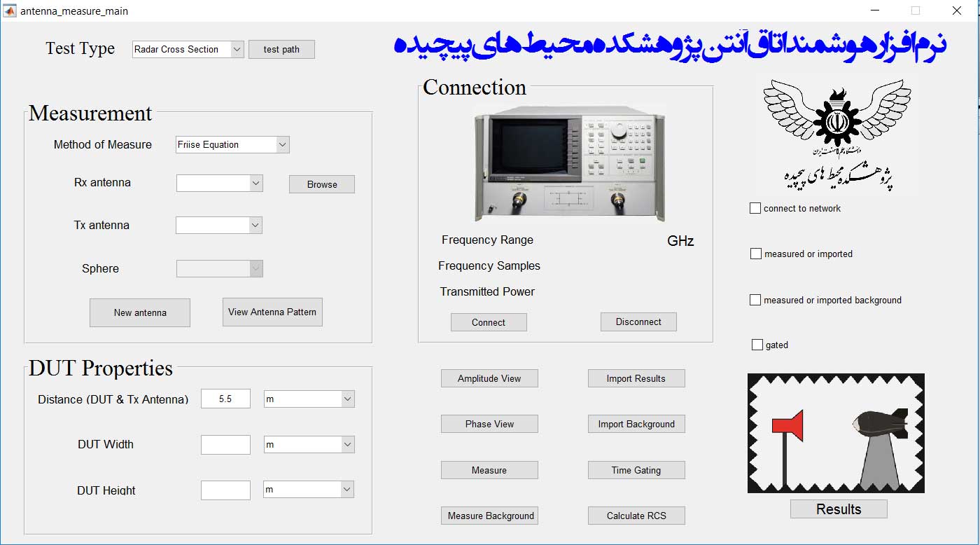Open the DUT Width unit dropdown

[309, 444]
